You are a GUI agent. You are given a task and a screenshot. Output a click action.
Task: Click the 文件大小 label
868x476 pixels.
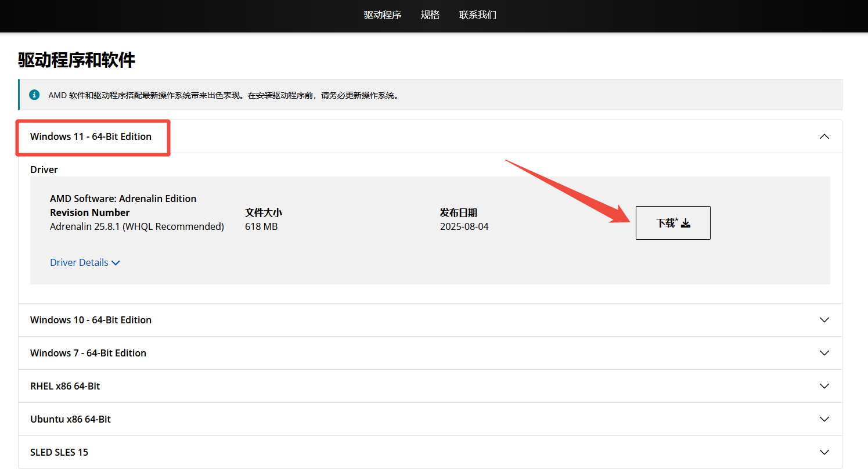tap(264, 212)
